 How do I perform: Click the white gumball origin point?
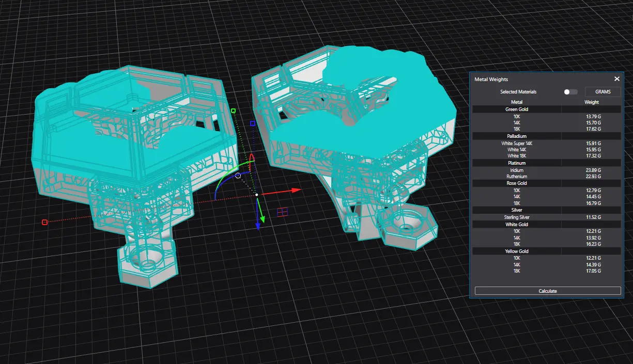click(x=257, y=195)
